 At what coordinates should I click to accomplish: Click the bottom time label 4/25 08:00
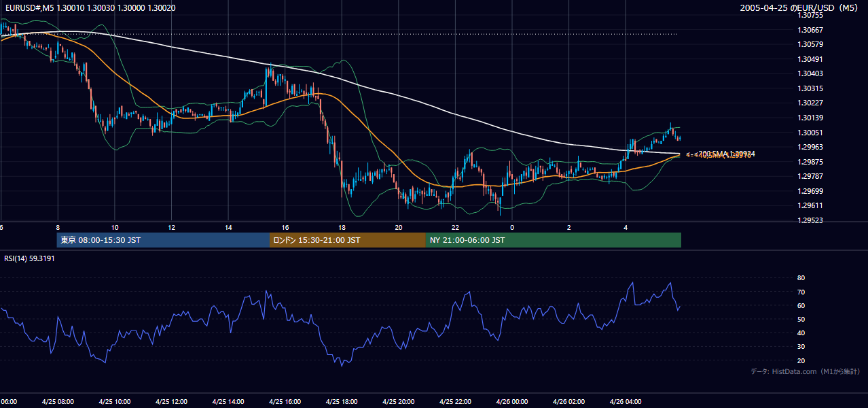[58, 401]
